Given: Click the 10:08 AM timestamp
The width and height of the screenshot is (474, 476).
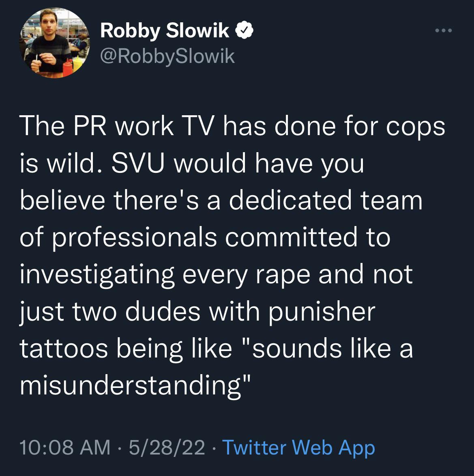Looking at the screenshot, I should pyautogui.click(x=64, y=448).
